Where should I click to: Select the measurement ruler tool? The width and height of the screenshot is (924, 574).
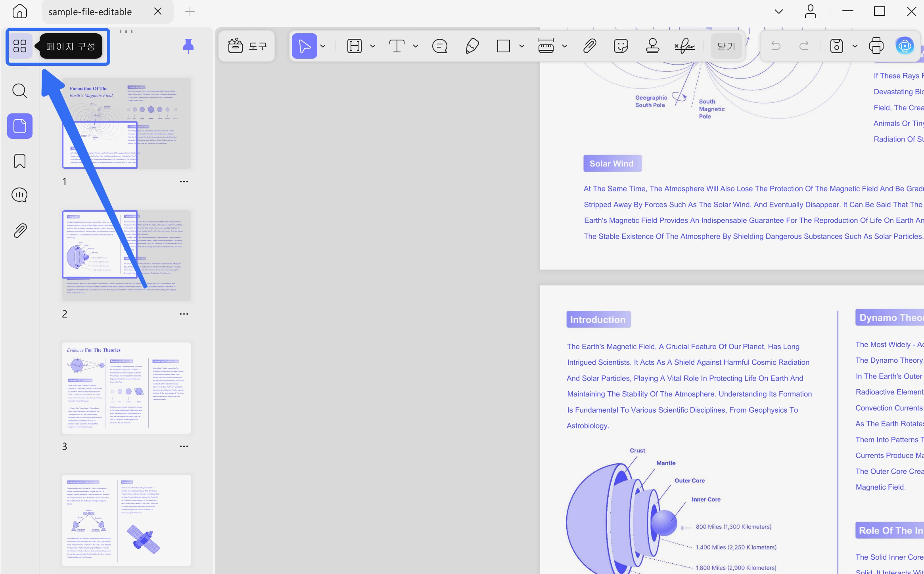(546, 46)
